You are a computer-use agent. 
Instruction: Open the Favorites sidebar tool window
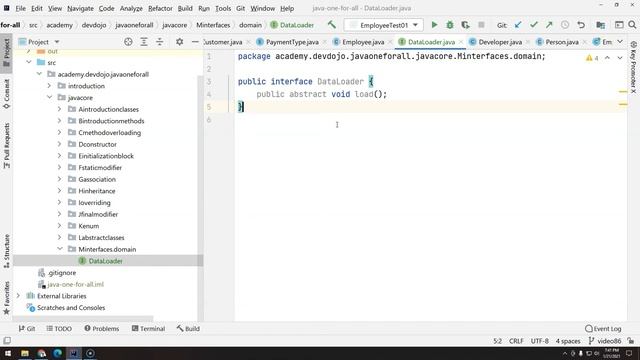[x=7, y=298]
